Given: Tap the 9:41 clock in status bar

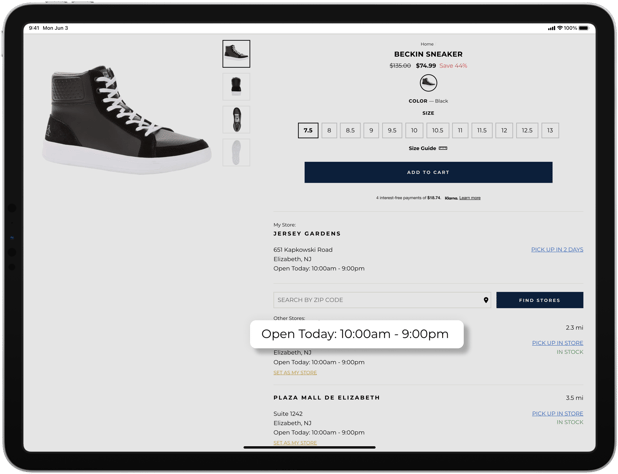Looking at the screenshot, I should pos(34,28).
